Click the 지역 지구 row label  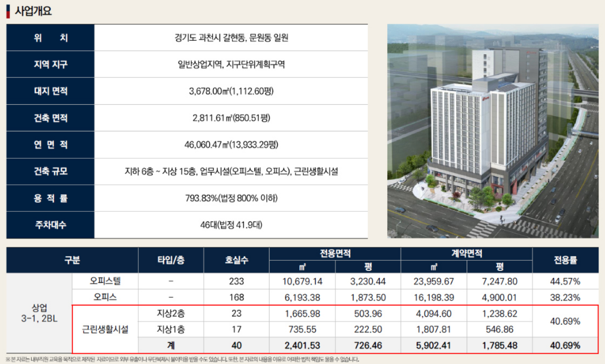pos(50,64)
